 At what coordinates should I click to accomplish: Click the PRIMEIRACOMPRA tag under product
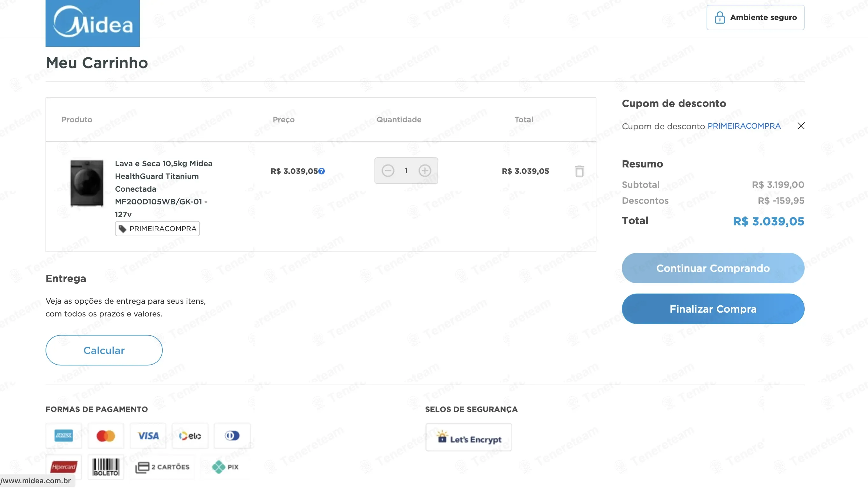pos(157,229)
